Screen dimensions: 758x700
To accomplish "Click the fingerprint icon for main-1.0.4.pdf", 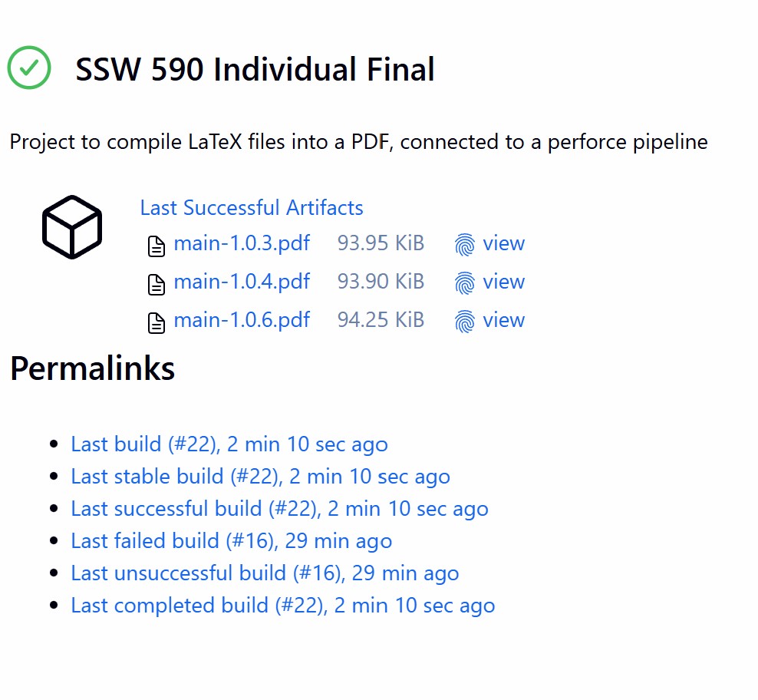I will (464, 282).
